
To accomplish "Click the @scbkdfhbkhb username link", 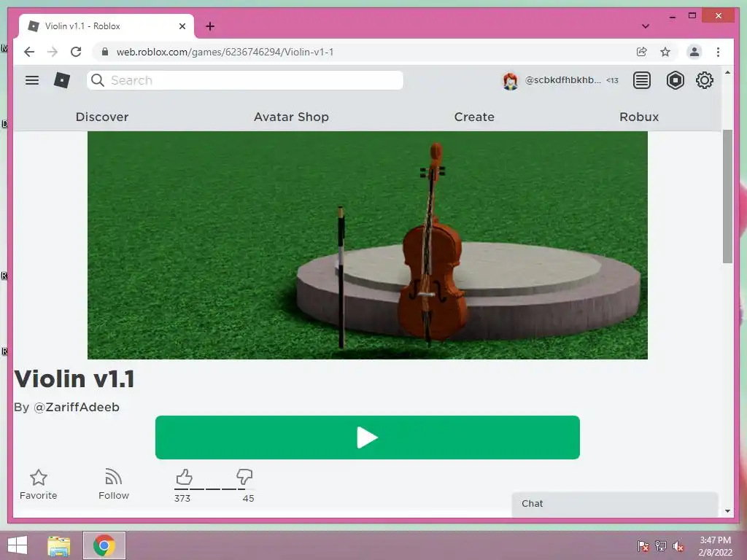I will (x=562, y=80).
